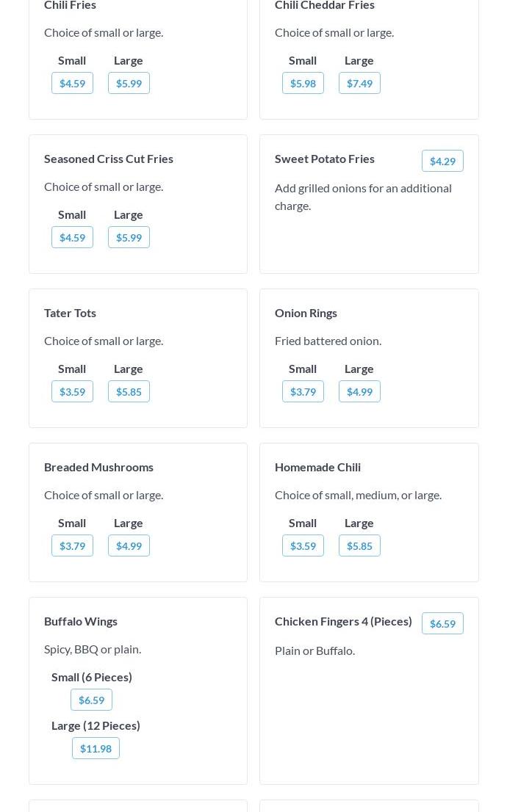This screenshot has width=507, height=812.
Task: Select small Onion Rings for $3.79
Action: point(303,391)
